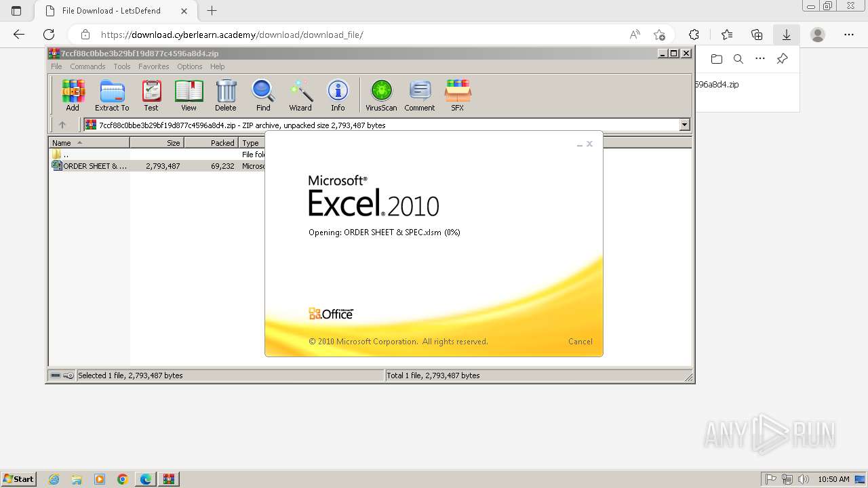Click the browser Back arrow
Viewport: 868px width, 488px height.
click(x=19, y=35)
